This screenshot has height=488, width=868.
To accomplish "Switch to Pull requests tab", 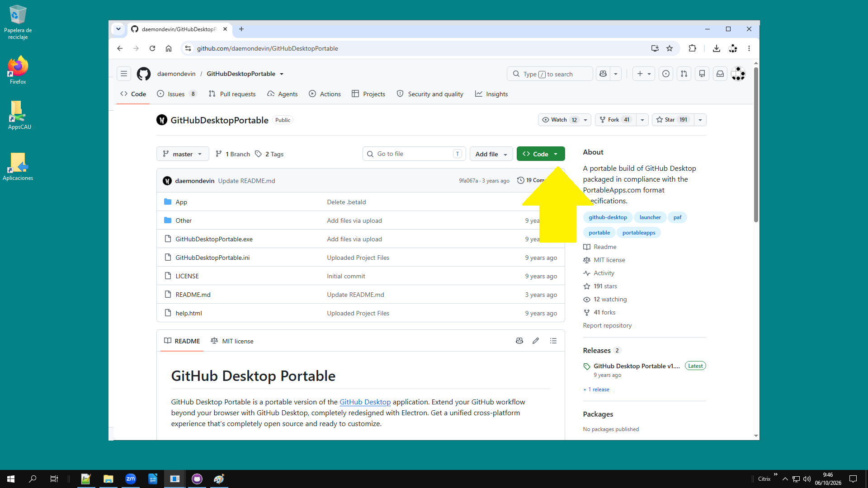I will tap(232, 94).
